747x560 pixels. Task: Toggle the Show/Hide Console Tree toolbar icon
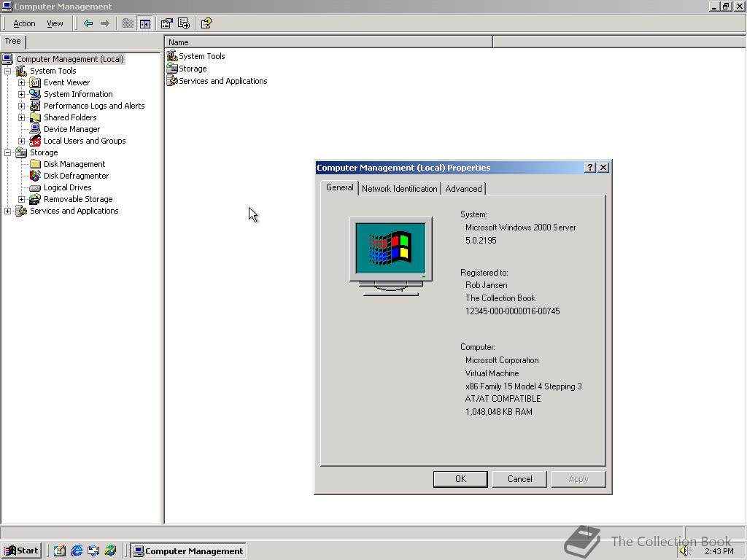[145, 23]
